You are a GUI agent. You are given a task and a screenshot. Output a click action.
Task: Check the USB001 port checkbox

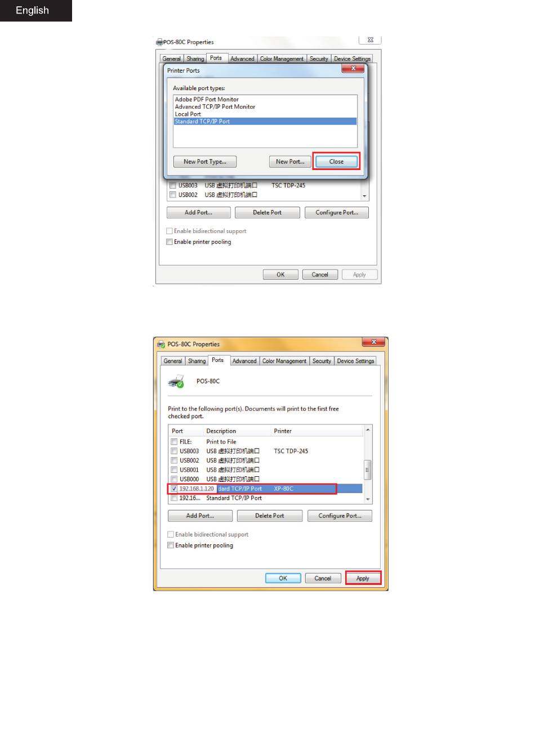(x=174, y=469)
